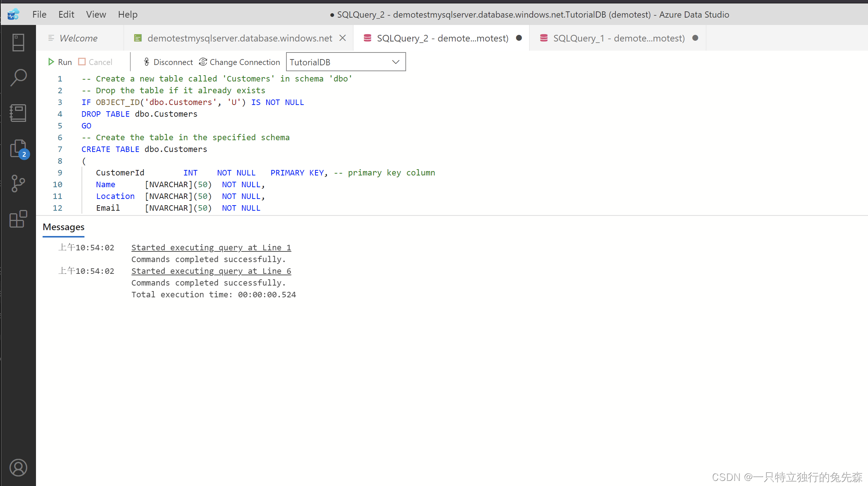Open the File menu
This screenshot has height=486, width=868.
tap(39, 14)
